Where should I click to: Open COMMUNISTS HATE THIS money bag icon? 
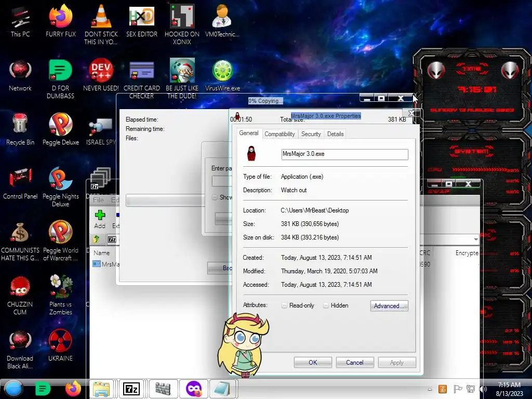[x=20, y=242]
